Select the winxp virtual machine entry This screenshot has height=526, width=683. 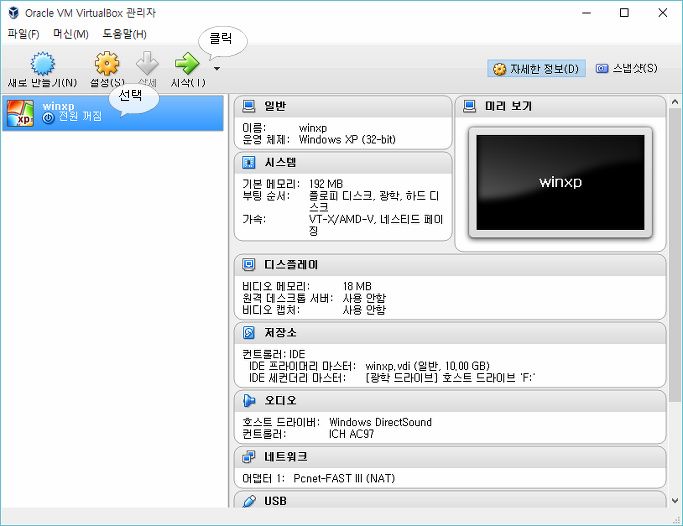click(113, 113)
